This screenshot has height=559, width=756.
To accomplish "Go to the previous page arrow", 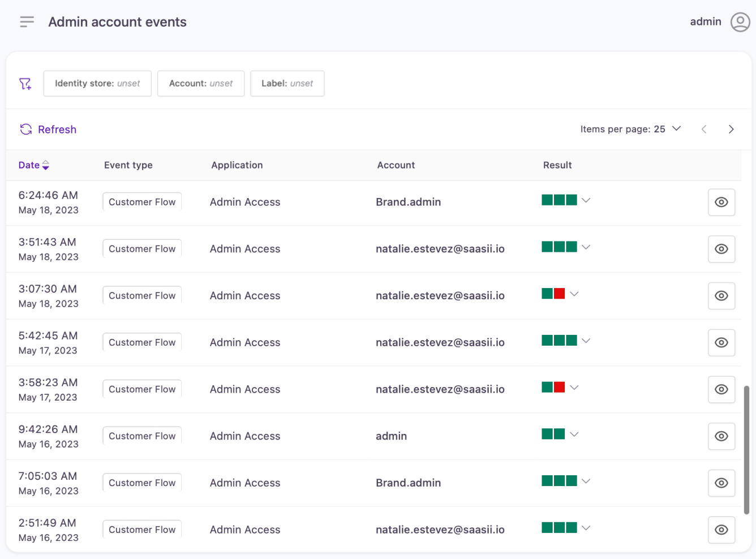I will pos(704,130).
